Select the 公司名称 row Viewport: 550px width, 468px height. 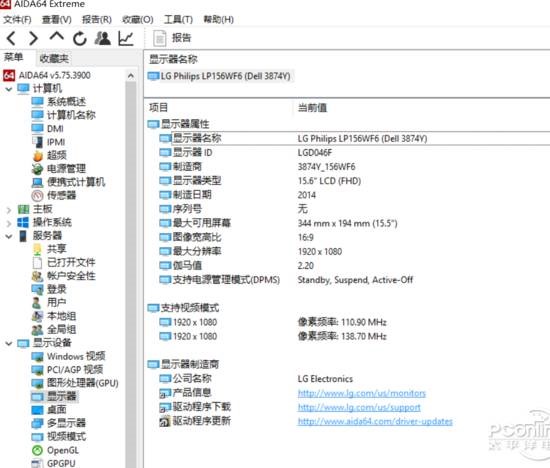354,379
